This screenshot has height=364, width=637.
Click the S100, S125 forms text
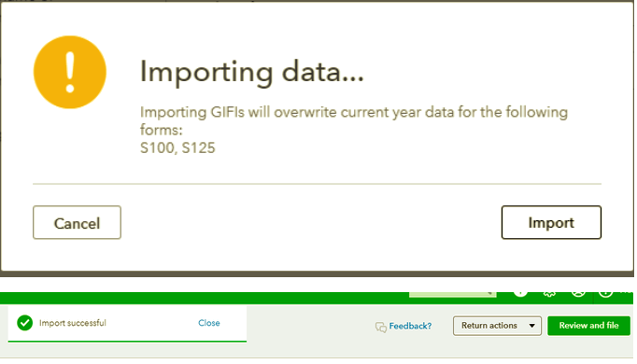pos(177,147)
